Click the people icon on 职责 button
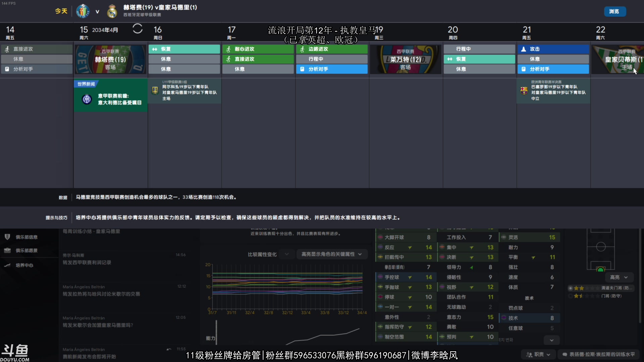Viewport: 644px width, 362px height. (529, 354)
